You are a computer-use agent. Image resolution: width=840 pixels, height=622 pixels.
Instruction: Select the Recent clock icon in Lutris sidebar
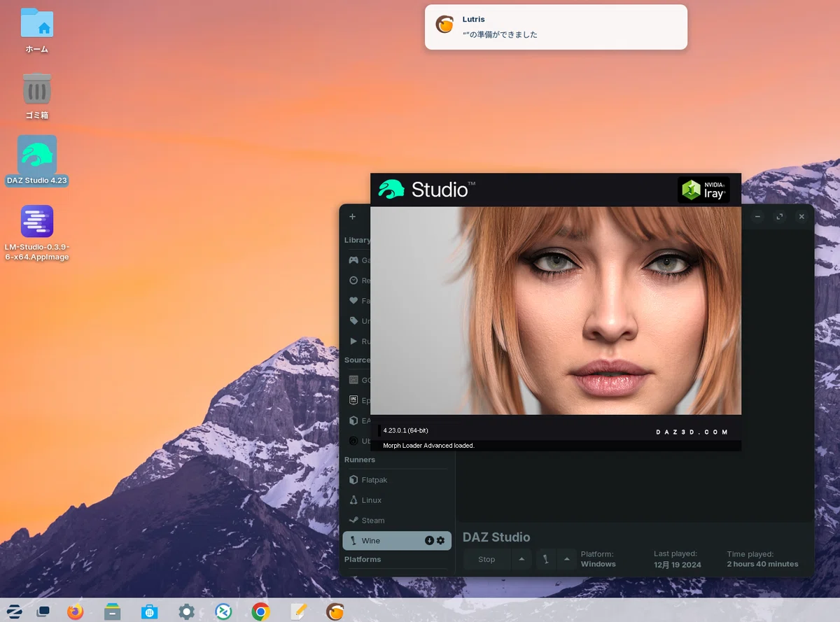point(354,281)
